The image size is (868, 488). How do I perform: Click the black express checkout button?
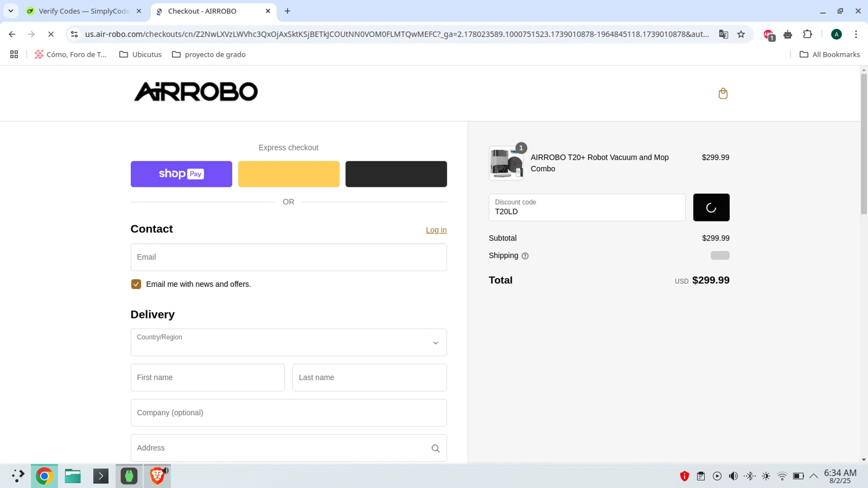tap(396, 174)
